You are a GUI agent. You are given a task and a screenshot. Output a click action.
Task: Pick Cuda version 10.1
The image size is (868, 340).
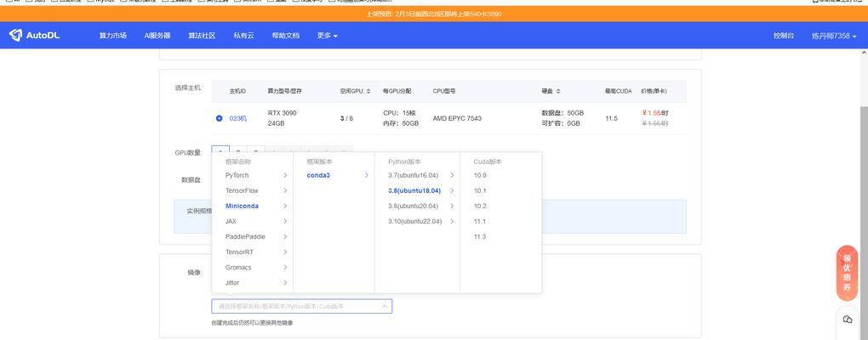[480, 190]
